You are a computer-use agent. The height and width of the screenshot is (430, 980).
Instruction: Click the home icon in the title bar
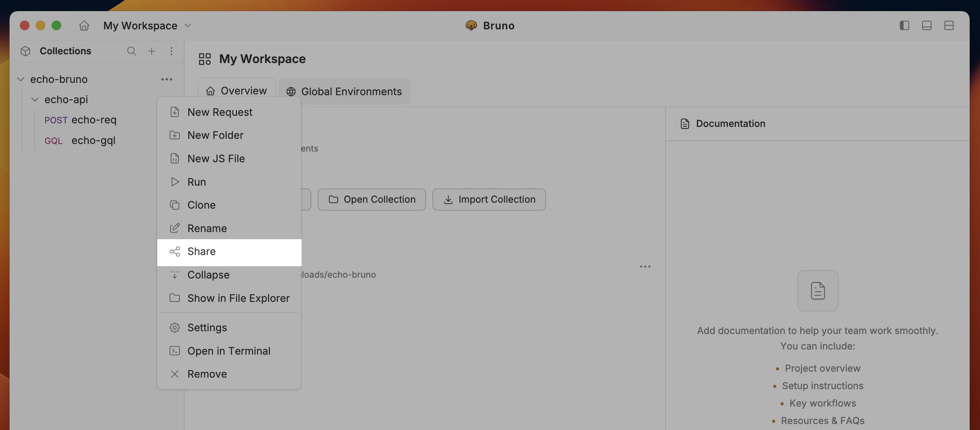(x=83, y=25)
